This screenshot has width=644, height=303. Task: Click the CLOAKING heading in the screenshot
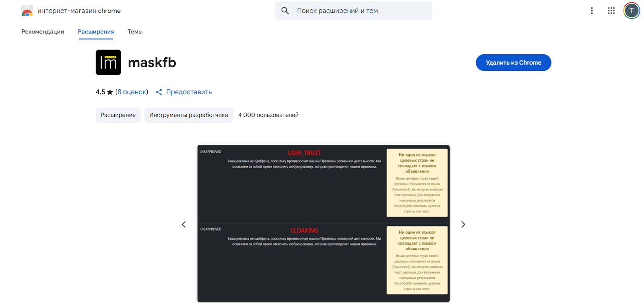tap(304, 231)
